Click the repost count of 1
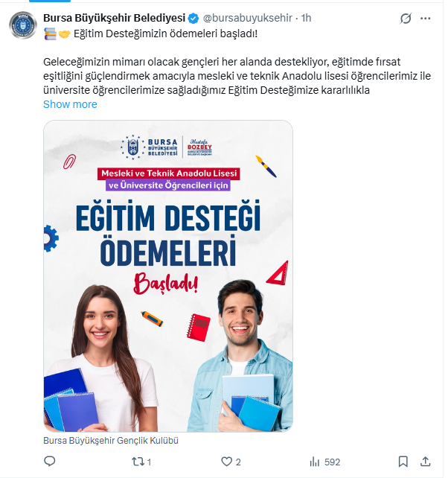Image resolution: width=448 pixels, height=478 pixels. pyautogui.click(x=150, y=462)
